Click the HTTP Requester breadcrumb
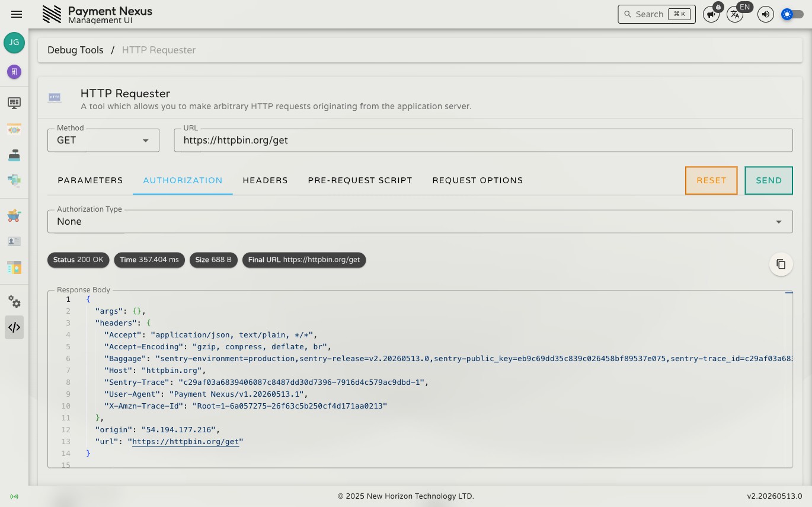The height and width of the screenshot is (507, 812). tap(159, 50)
